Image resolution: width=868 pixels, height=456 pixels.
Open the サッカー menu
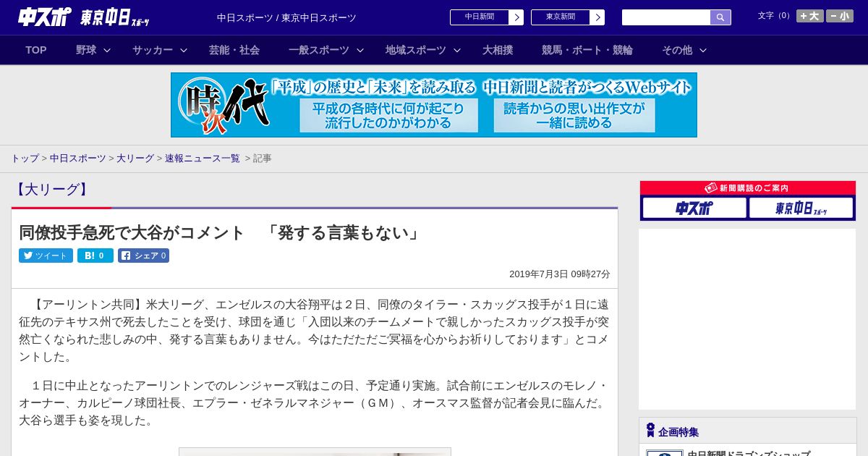pos(153,50)
